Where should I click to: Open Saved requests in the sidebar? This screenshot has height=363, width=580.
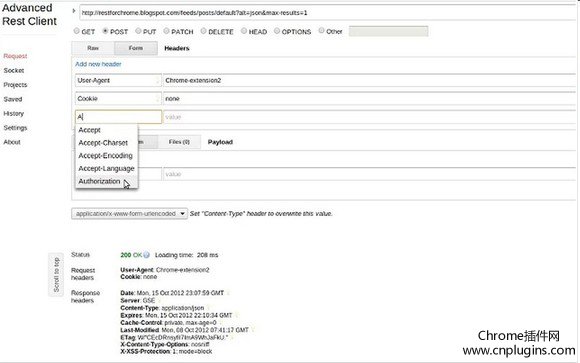tap(13, 99)
